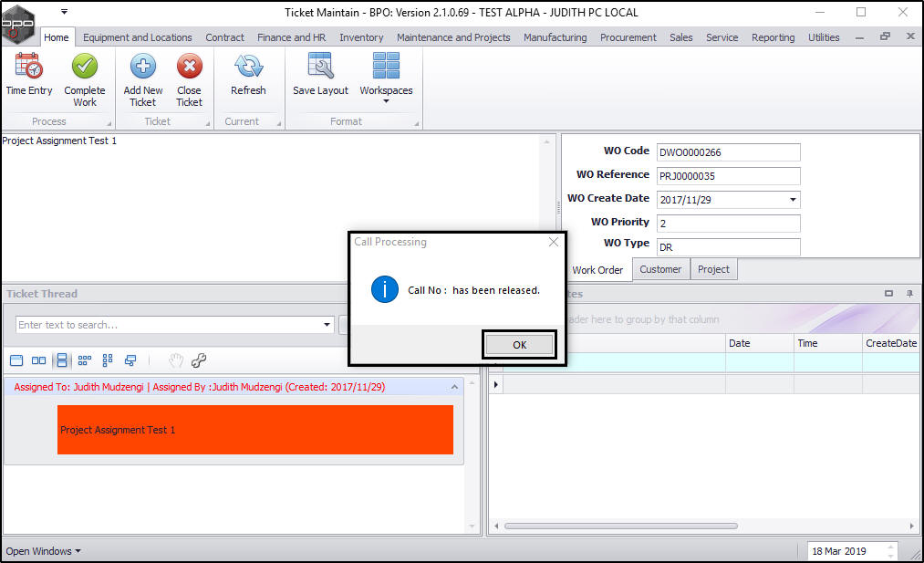Click the Add New Ticket icon
The height and width of the screenshot is (563, 924).
pyautogui.click(x=143, y=66)
